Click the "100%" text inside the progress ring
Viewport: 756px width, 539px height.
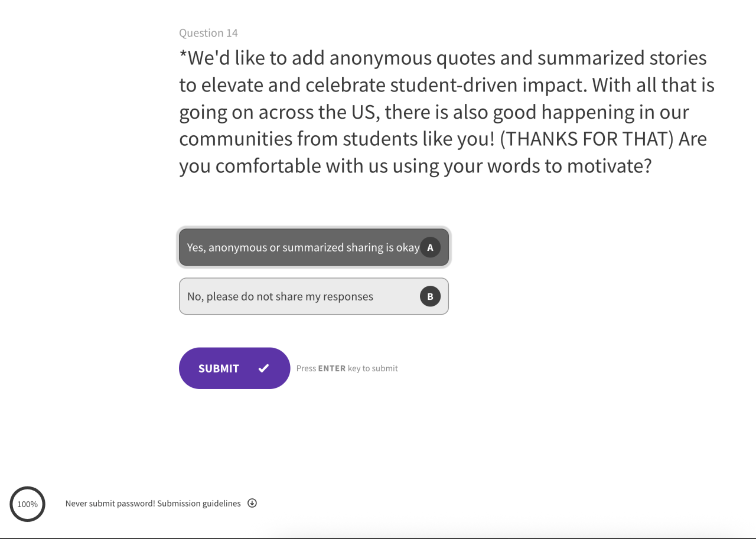point(27,504)
